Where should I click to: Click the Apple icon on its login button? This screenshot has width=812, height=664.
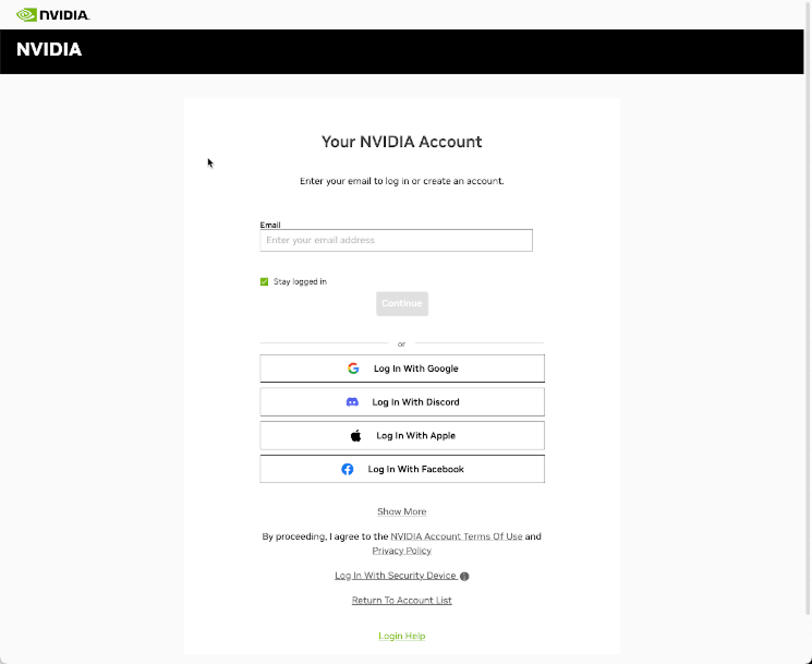tap(355, 435)
